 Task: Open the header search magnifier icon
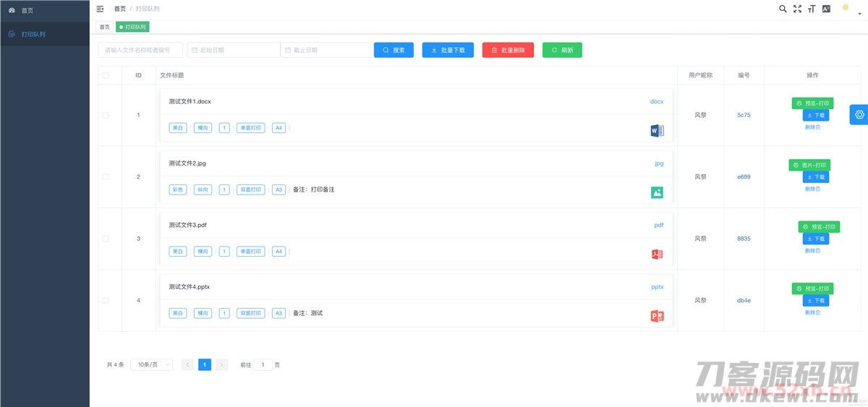pos(783,9)
